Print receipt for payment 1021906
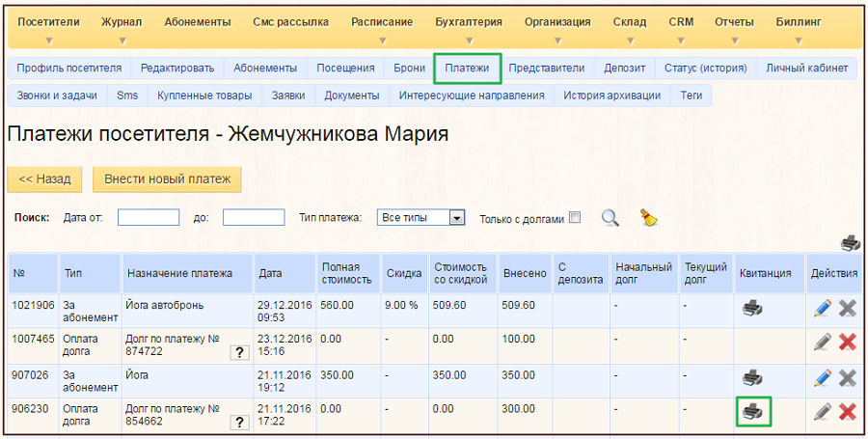 click(x=752, y=308)
